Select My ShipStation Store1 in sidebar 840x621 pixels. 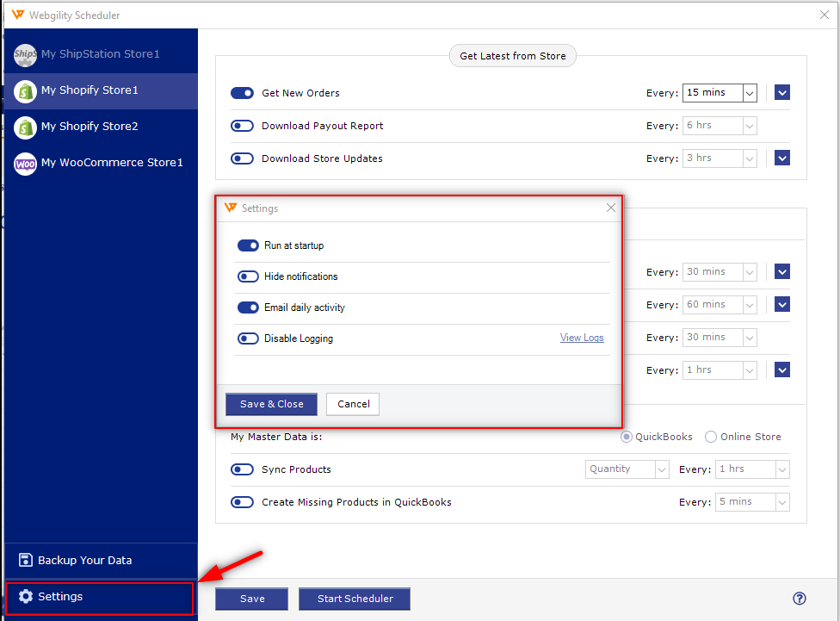tap(102, 55)
